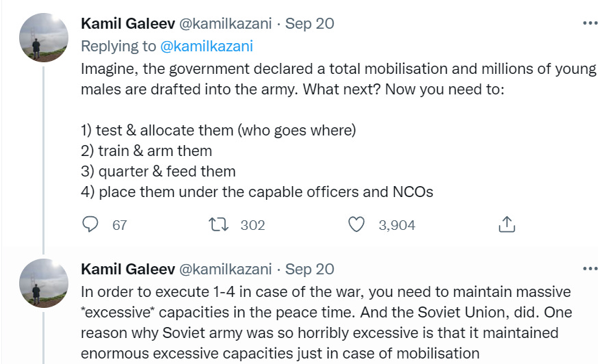Click the reply speech-bubble icon
The image size is (598, 364).
pyautogui.click(x=90, y=224)
